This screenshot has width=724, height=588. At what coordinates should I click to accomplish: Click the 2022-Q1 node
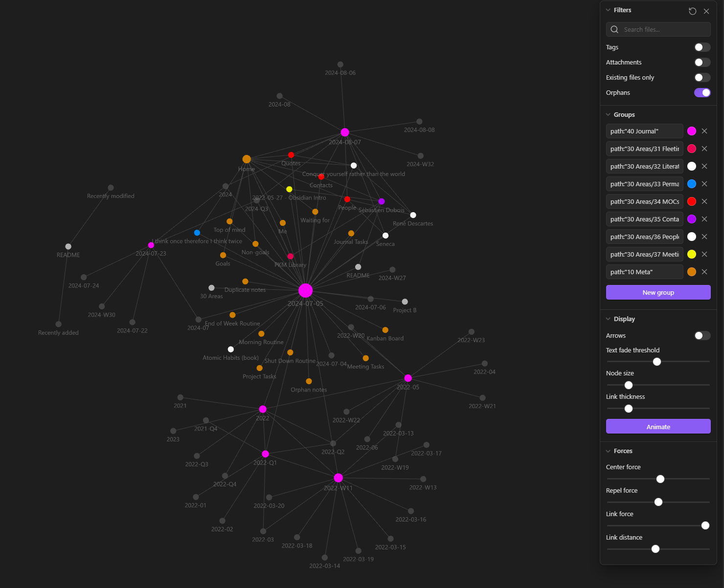265,454
